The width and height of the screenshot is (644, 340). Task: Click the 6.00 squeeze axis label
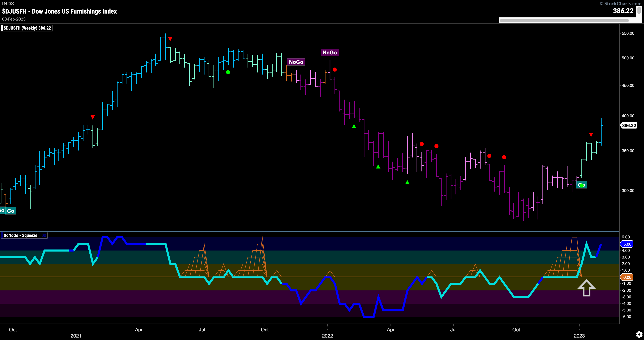[x=626, y=237]
